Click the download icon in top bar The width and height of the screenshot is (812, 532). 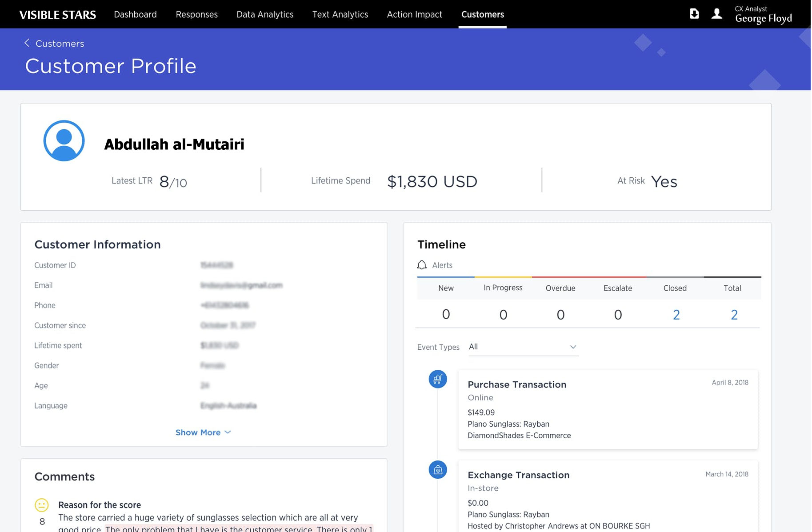coord(694,14)
